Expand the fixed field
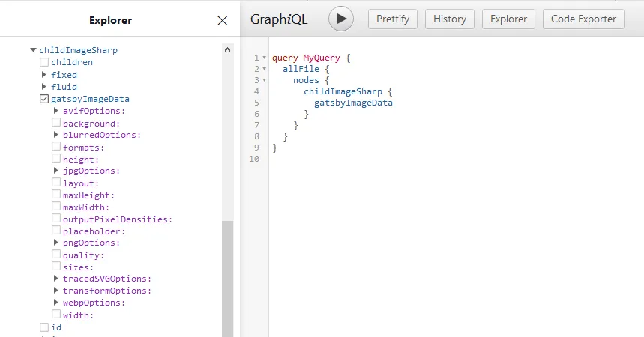The height and width of the screenshot is (337, 644). coord(44,75)
